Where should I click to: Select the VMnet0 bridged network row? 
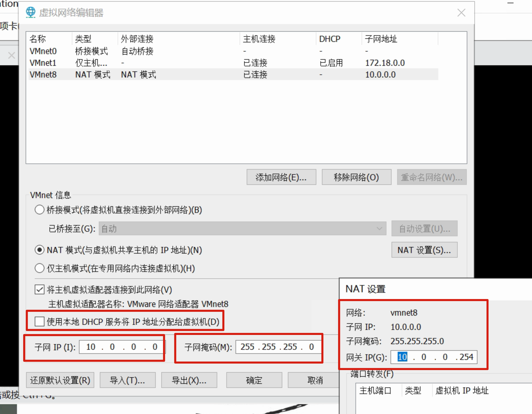[x=43, y=51]
